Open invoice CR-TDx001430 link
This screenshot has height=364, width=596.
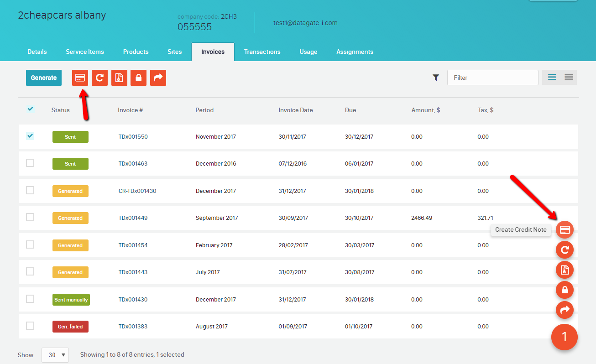(x=137, y=191)
